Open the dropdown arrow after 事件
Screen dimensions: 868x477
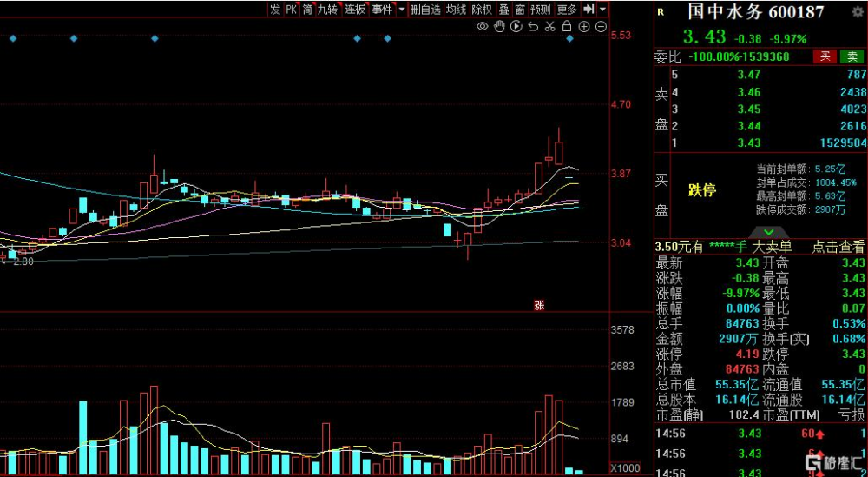401,9
